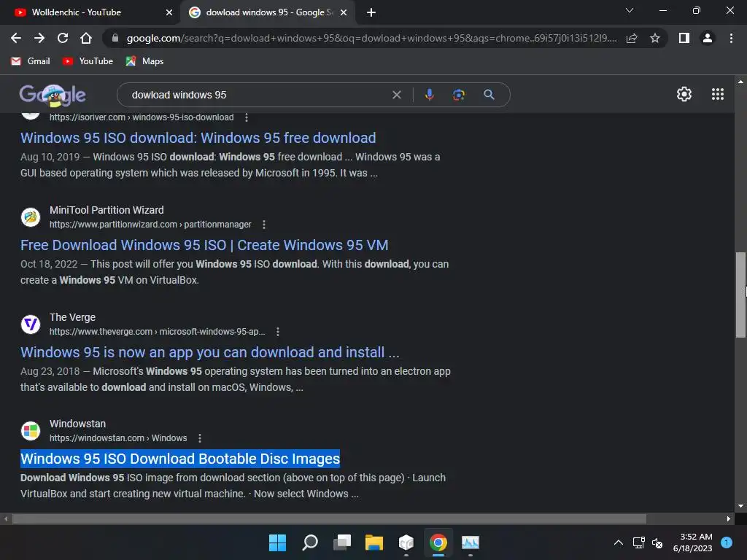Viewport: 747px width, 560px height.
Task: Click the address bar URL
Action: [371, 38]
